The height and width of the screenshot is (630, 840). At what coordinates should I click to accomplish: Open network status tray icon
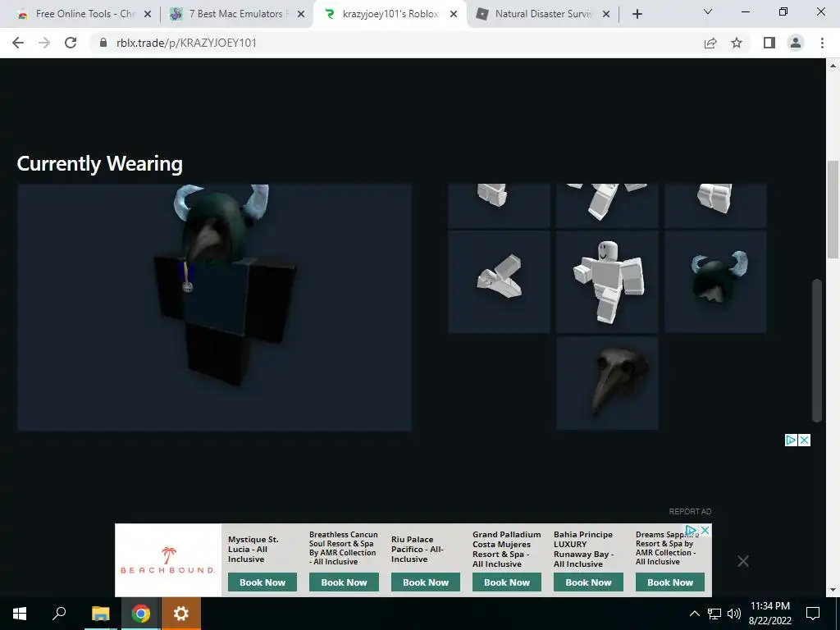pos(714,614)
